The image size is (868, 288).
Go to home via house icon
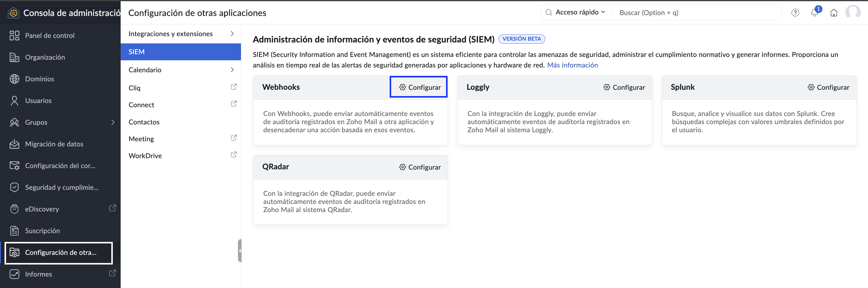(834, 13)
